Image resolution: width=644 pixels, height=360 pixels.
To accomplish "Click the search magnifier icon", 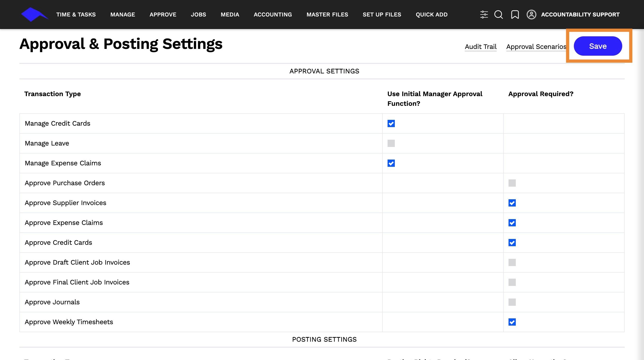I will coord(498,15).
